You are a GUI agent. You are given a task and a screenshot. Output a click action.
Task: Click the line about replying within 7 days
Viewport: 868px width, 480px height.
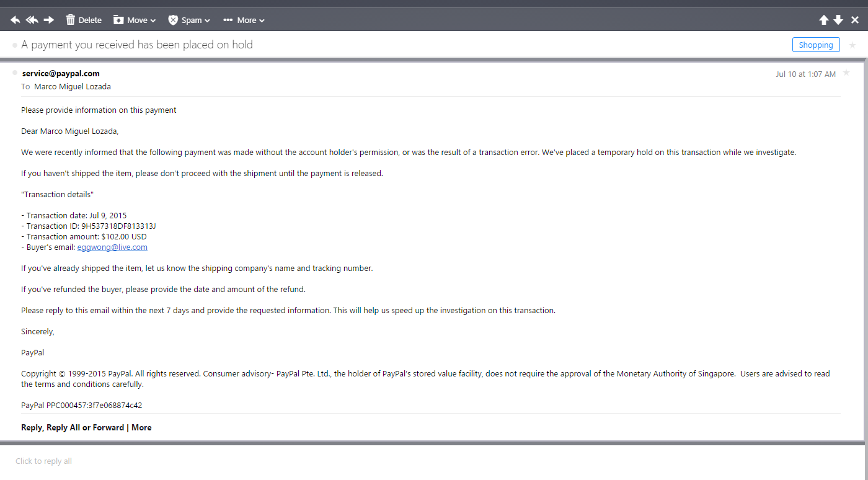[288, 310]
